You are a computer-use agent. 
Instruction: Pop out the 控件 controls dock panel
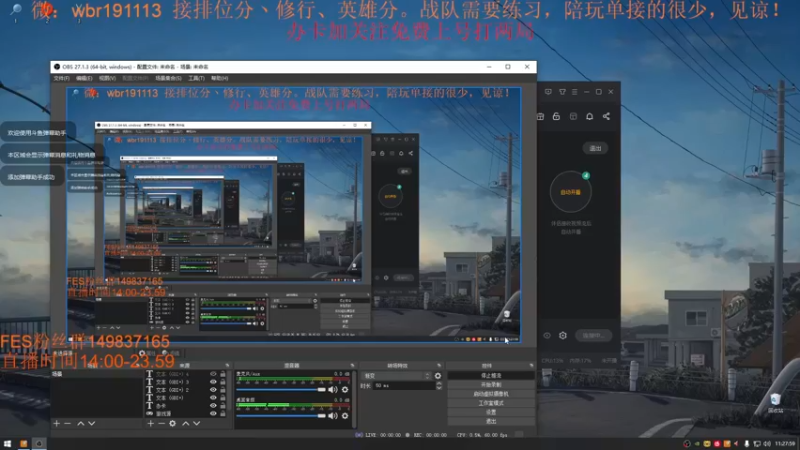[x=531, y=365]
